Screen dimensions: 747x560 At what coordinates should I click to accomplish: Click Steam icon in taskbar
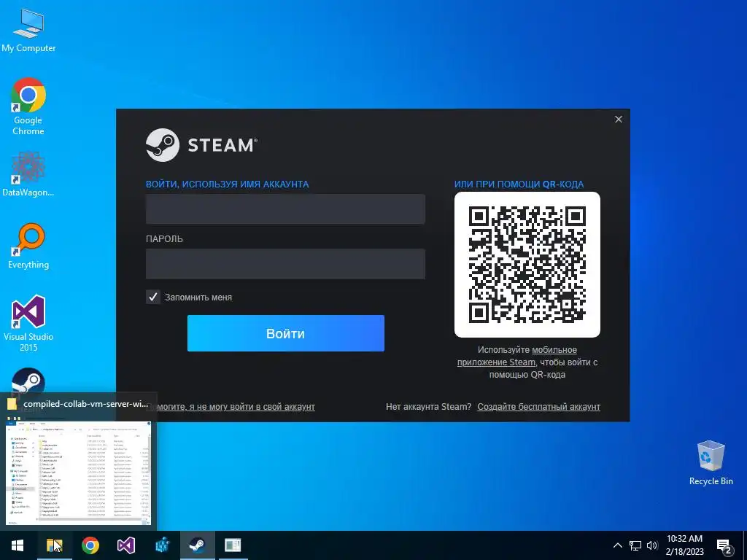(x=197, y=545)
